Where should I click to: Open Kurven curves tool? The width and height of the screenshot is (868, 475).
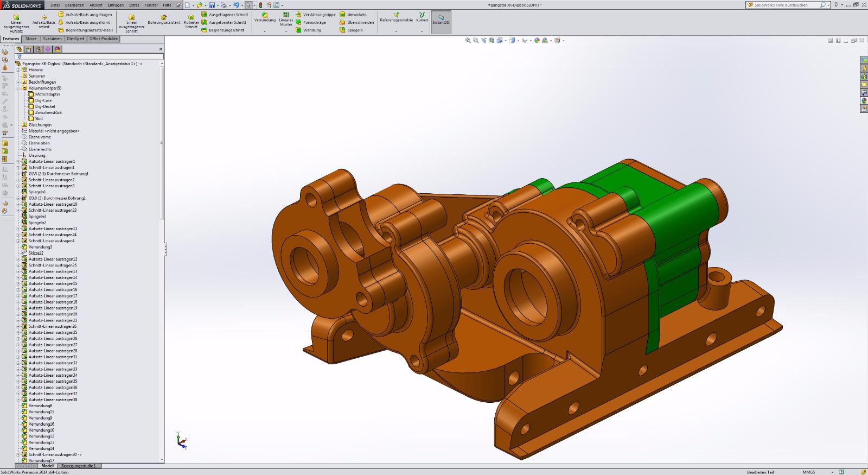click(x=422, y=17)
